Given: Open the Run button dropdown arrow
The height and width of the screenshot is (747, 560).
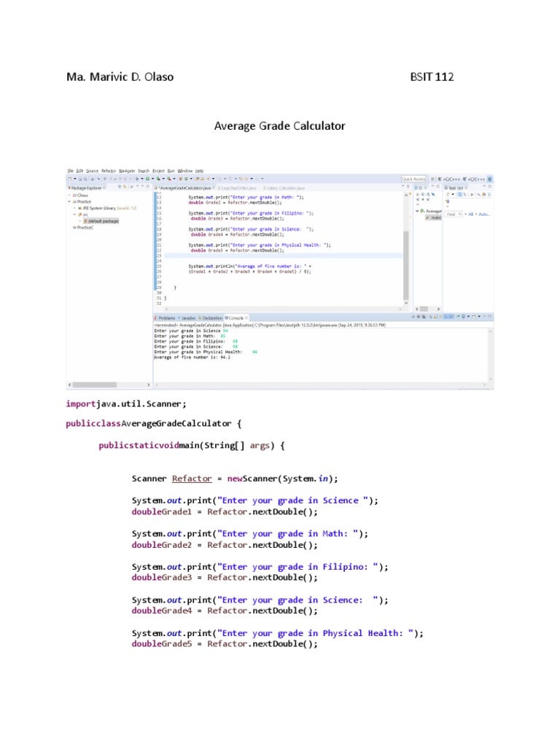Looking at the screenshot, I should pyautogui.click(x=153, y=179).
